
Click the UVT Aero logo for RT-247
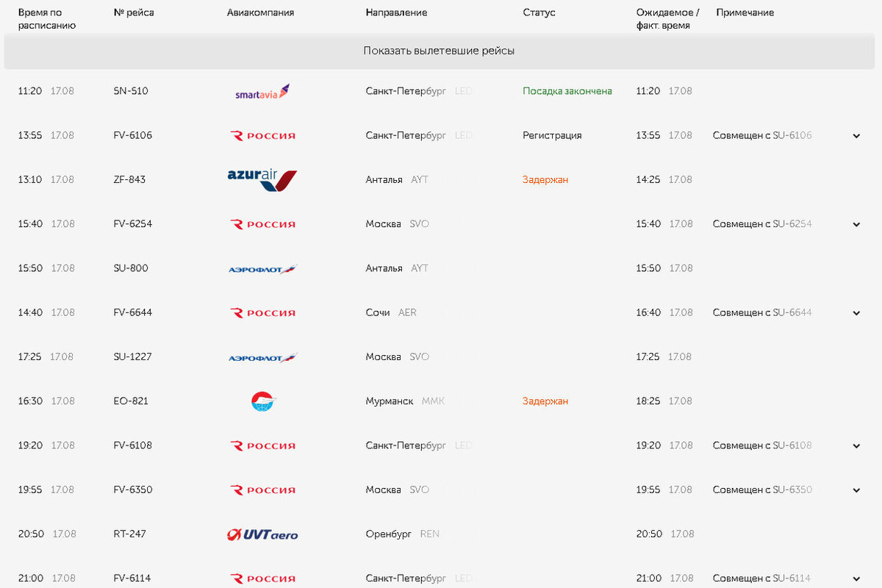click(262, 534)
